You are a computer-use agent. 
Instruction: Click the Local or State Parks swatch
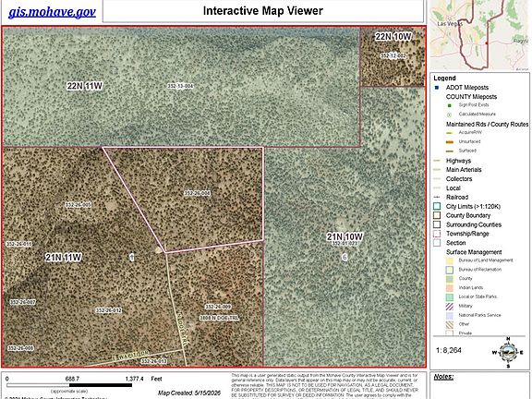point(450,296)
